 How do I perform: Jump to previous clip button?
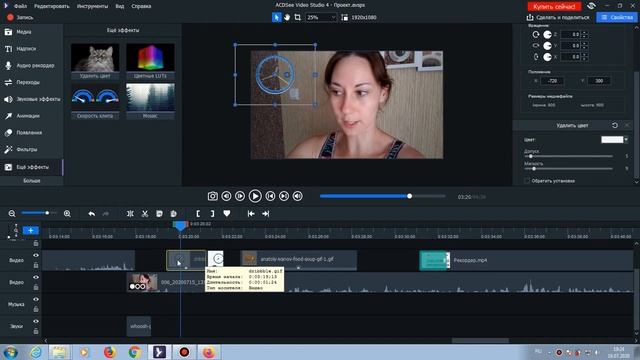click(270, 196)
